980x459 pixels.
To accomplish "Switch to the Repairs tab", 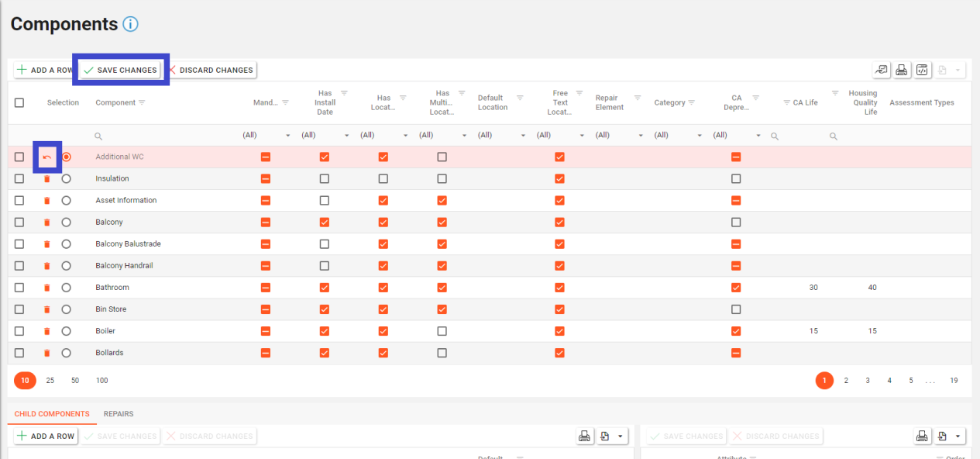I will tap(119, 414).
